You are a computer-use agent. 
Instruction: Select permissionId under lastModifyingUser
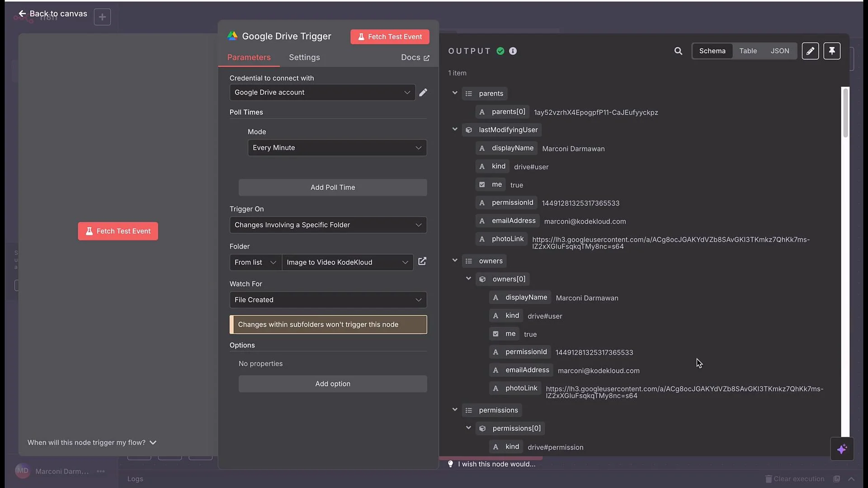point(506,202)
